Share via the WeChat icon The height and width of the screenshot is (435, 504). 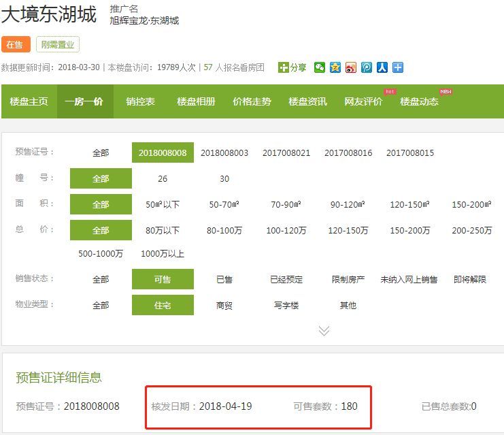(320, 67)
